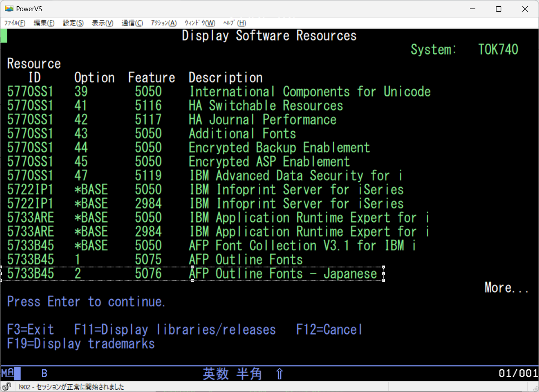Select Encrypted ASP Enablement description
Viewport: 539px width, 392px height.
[x=269, y=161]
